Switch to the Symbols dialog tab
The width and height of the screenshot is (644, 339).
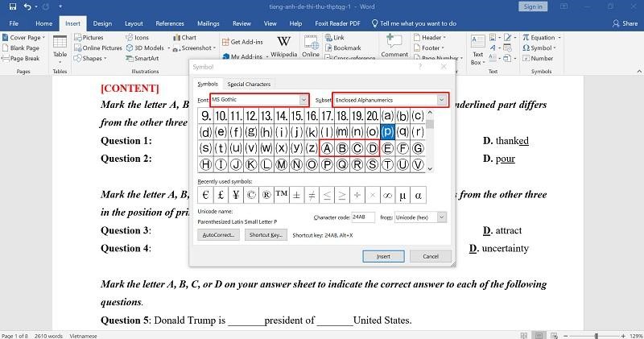click(208, 84)
